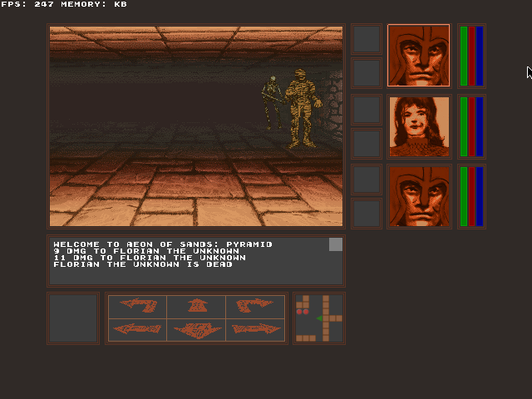The width and height of the screenshot is (532, 399).
Task: Click the strafe left arrow
Action: 137,329
